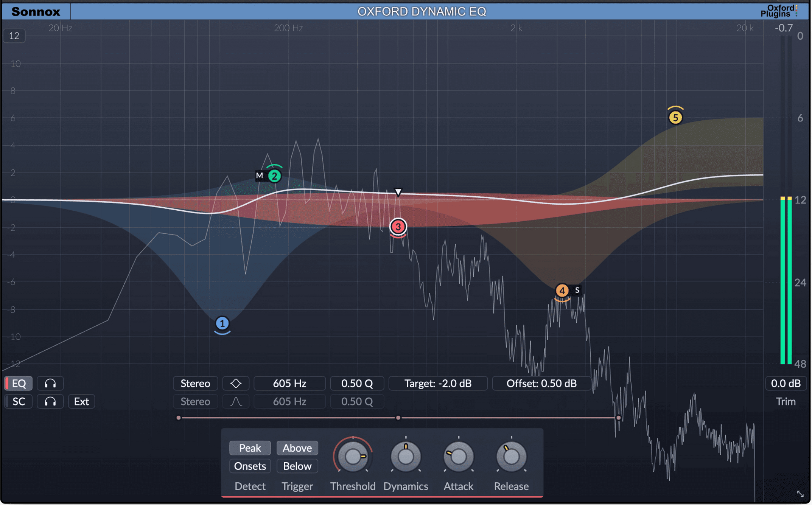Screen dimensions: 812x505
Task: Click the M (mid) badge on band 2
Action: [x=260, y=176]
